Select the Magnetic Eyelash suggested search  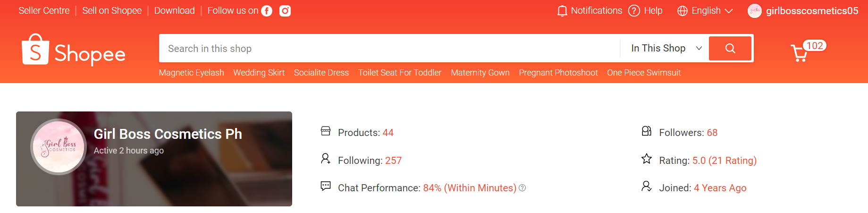pos(191,73)
